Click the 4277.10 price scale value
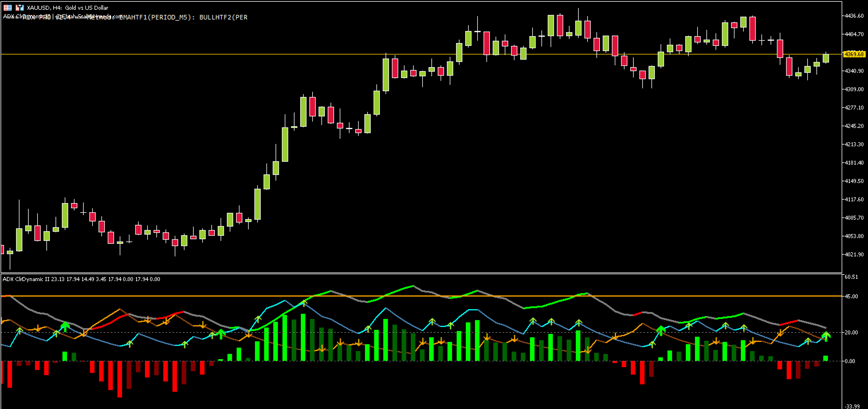The image size is (868, 409). pyautogui.click(x=854, y=108)
